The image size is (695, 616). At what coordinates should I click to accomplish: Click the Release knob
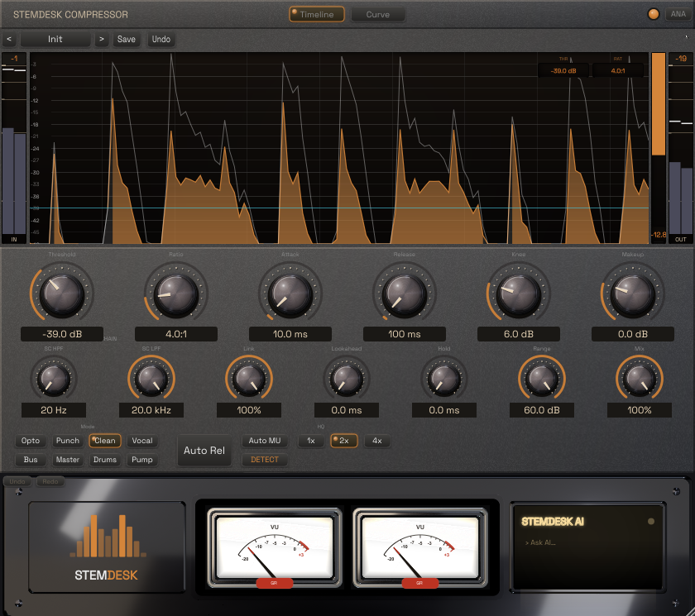tap(405, 294)
